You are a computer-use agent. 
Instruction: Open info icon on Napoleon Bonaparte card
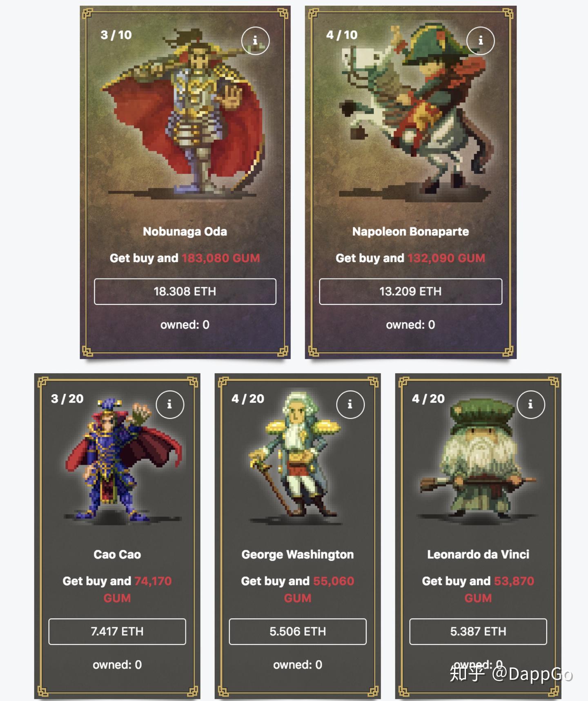[481, 41]
